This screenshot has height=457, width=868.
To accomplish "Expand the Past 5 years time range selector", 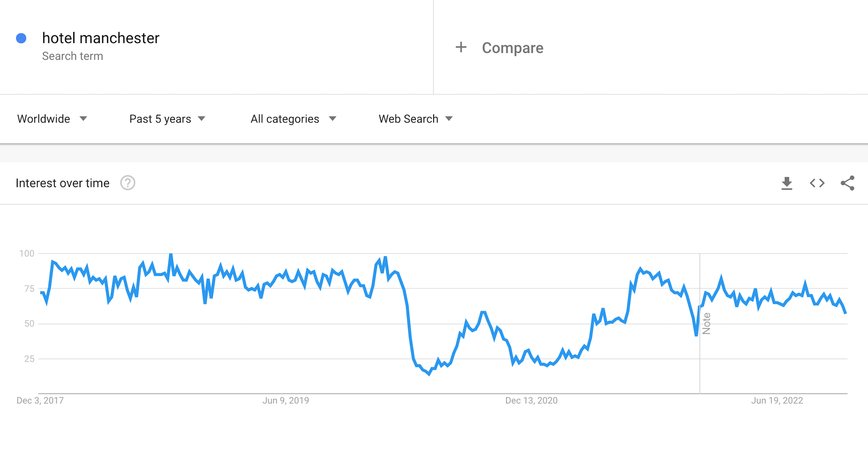I will (x=167, y=119).
